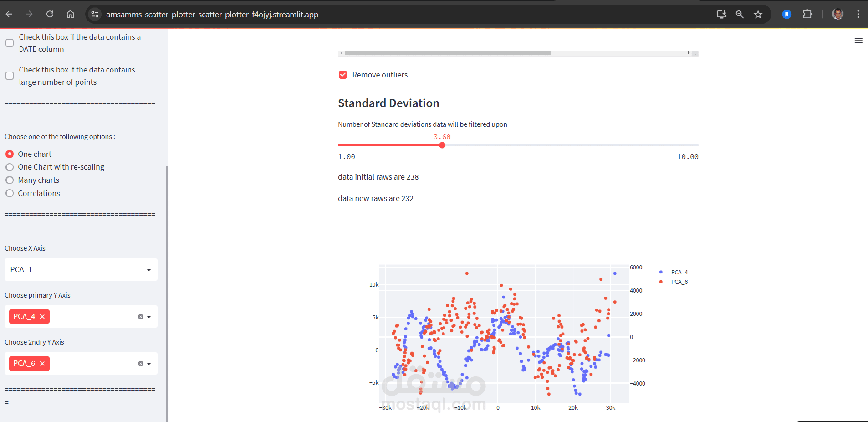This screenshot has height=422, width=868.
Task: Remove the PCA_4 tag with its X
Action: [42, 316]
